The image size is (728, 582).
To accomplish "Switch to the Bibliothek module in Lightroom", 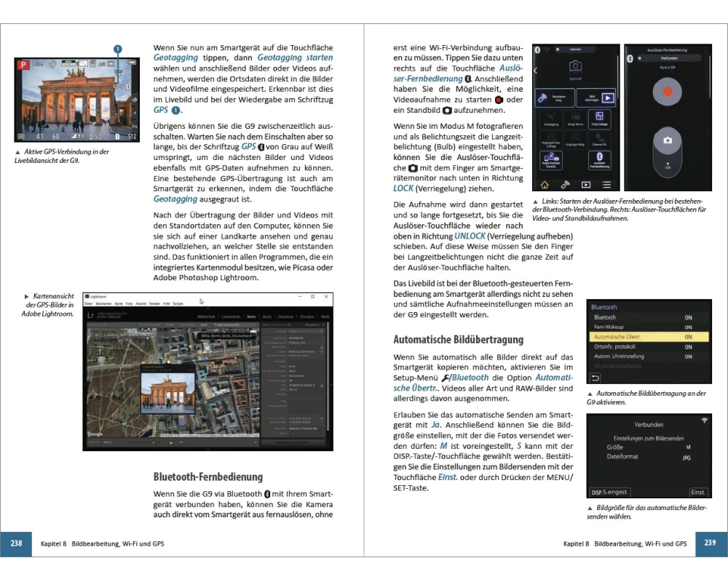I will point(207,316).
